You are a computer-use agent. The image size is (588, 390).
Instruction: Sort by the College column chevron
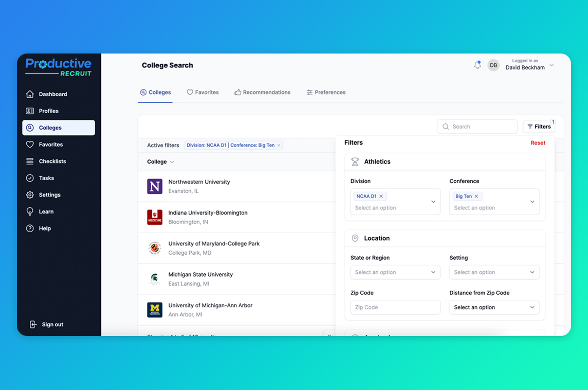[172, 162]
